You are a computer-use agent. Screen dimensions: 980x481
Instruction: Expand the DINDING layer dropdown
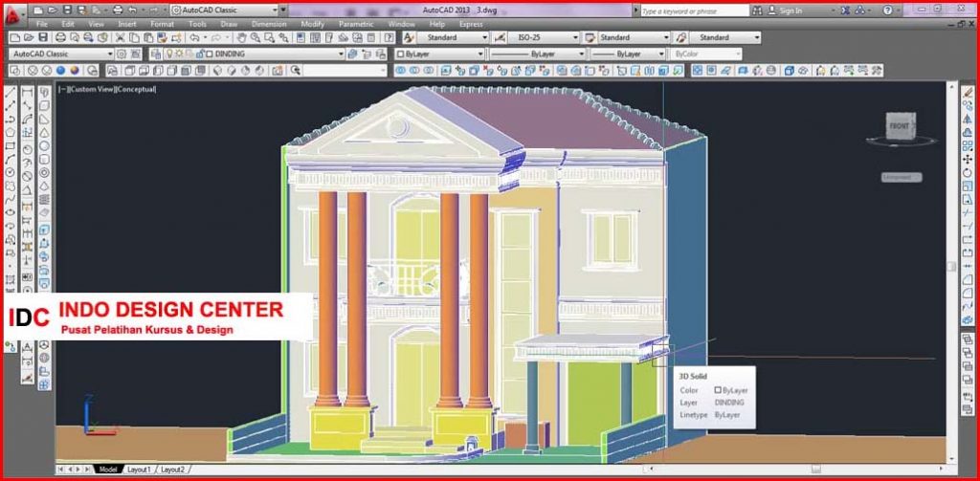tap(342, 55)
